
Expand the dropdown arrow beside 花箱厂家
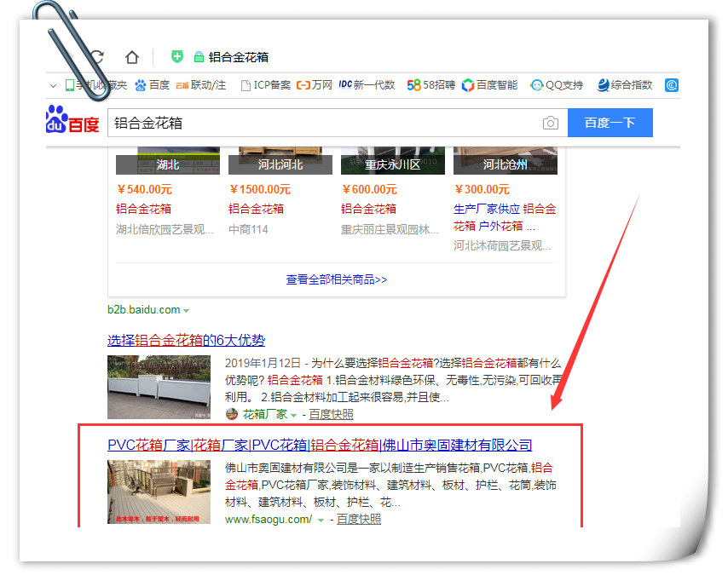pyautogui.click(x=294, y=416)
